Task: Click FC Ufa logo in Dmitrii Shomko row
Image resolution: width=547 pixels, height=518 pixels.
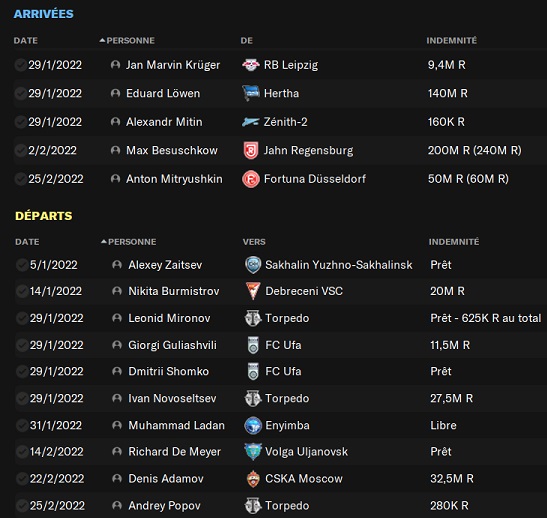Action: tap(253, 371)
